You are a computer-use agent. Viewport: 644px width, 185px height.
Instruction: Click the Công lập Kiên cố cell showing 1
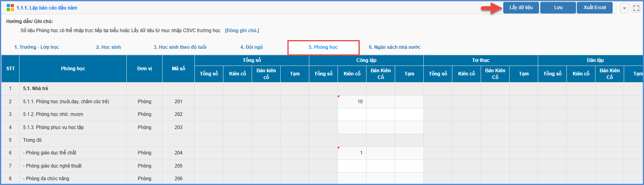coord(352,153)
